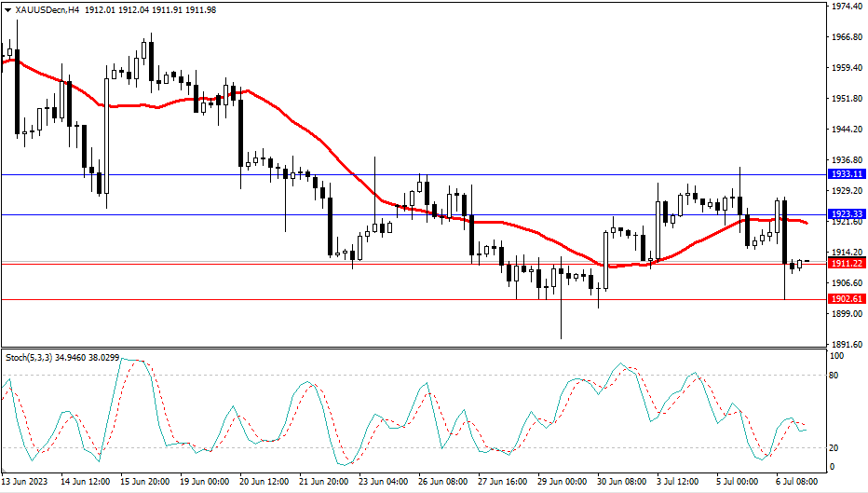This screenshot has height=493, width=868.
Task: Click the 29 Jun 00:00 time label
Action: (561, 483)
